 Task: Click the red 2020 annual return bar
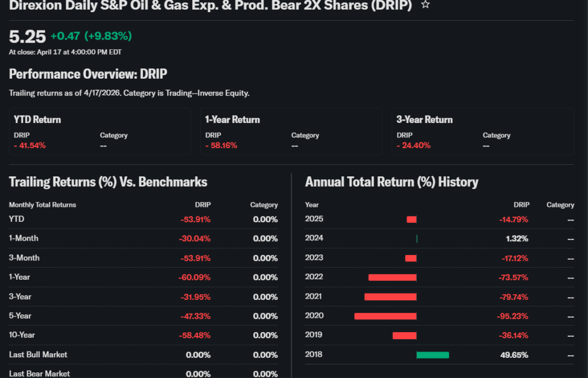tap(385, 316)
